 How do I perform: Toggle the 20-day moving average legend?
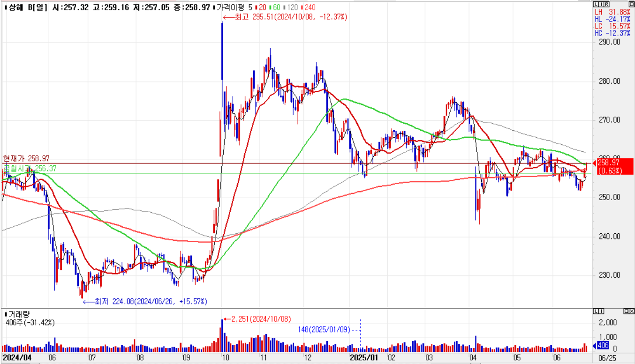coord(262,7)
